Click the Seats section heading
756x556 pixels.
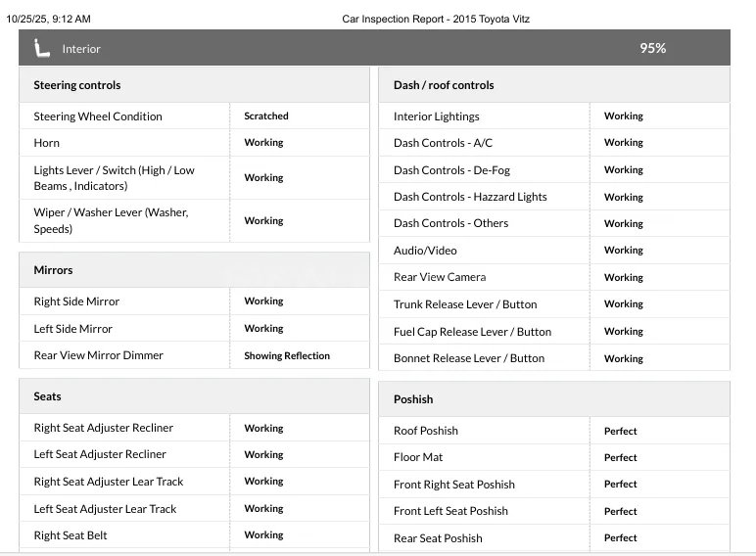point(48,396)
